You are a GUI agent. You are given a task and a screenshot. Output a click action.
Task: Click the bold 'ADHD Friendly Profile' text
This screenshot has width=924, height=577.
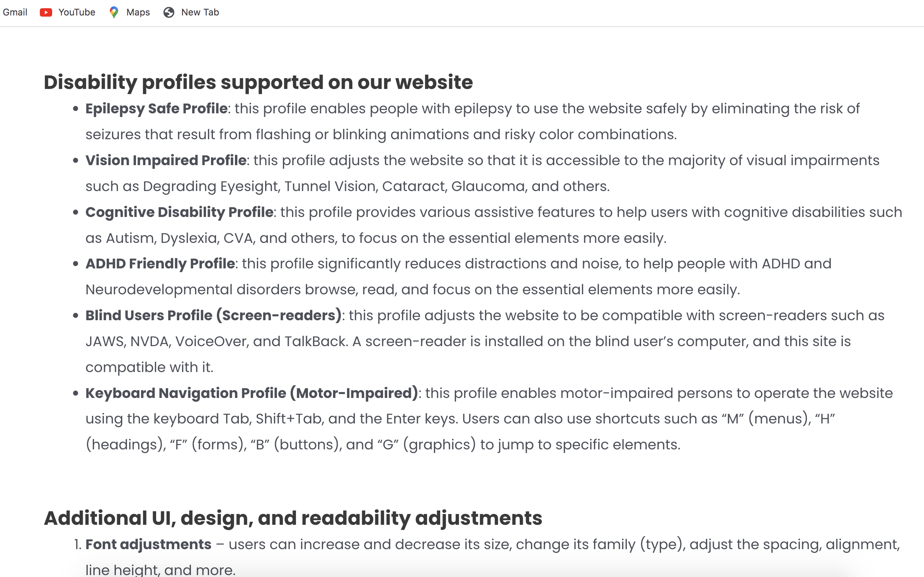click(160, 264)
